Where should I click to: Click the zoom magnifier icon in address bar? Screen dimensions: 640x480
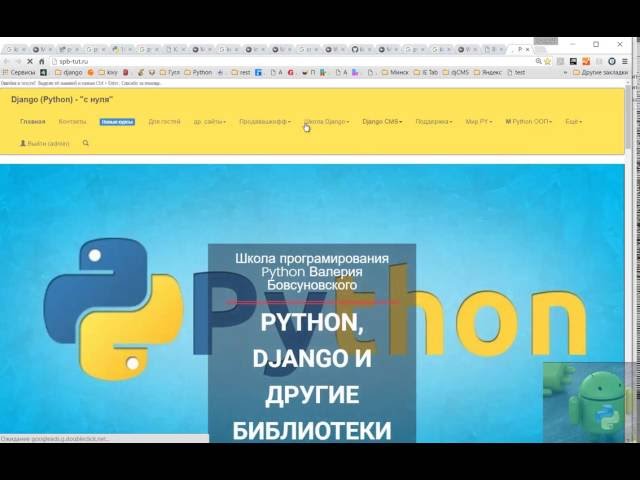(538, 61)
